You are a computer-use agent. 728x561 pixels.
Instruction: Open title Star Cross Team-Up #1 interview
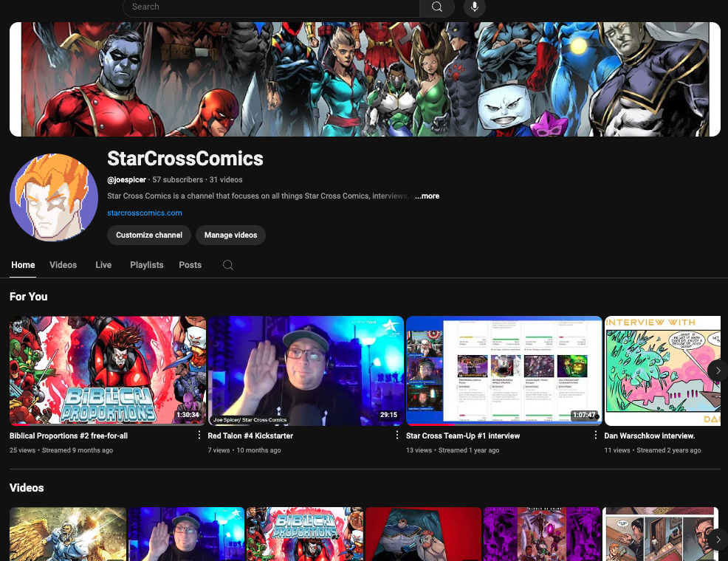click(463, 436)
